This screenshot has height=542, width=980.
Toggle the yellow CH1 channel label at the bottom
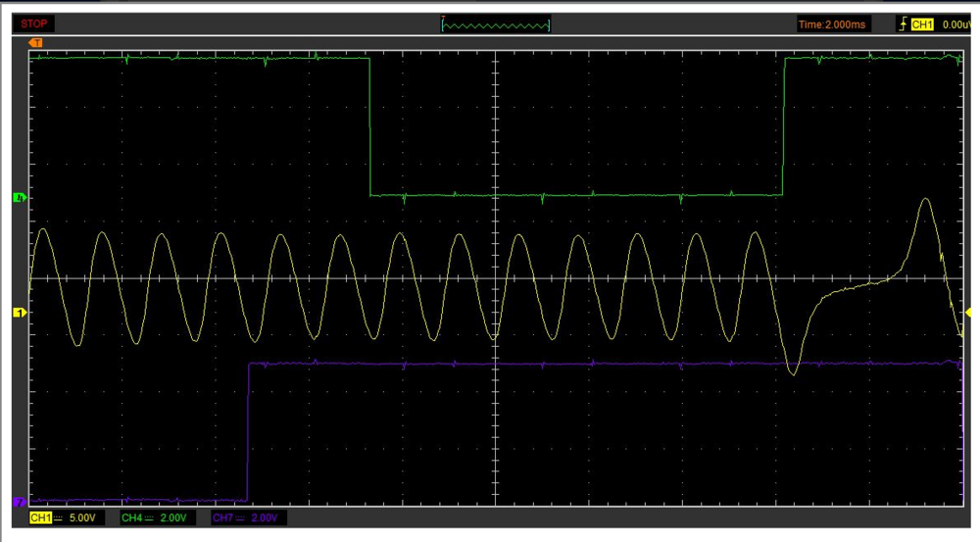tap(40, 517)
